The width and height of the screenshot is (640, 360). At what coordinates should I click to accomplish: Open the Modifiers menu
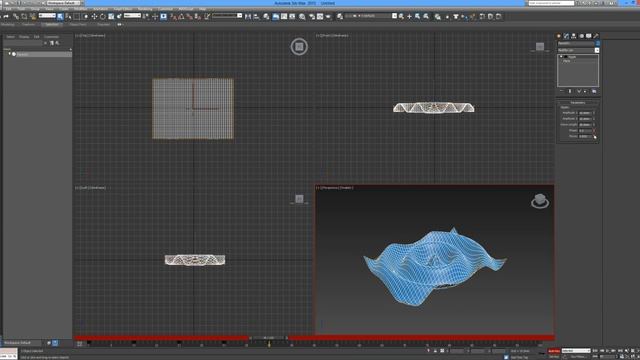(80, 9)
